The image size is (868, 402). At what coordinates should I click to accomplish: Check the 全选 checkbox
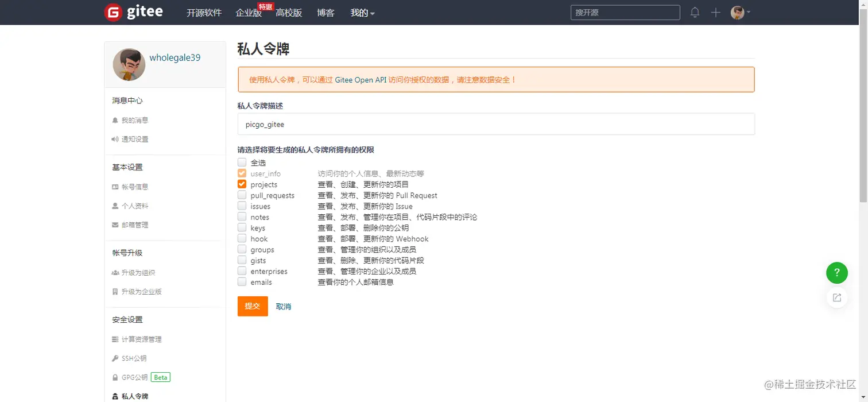click(242, 163)
